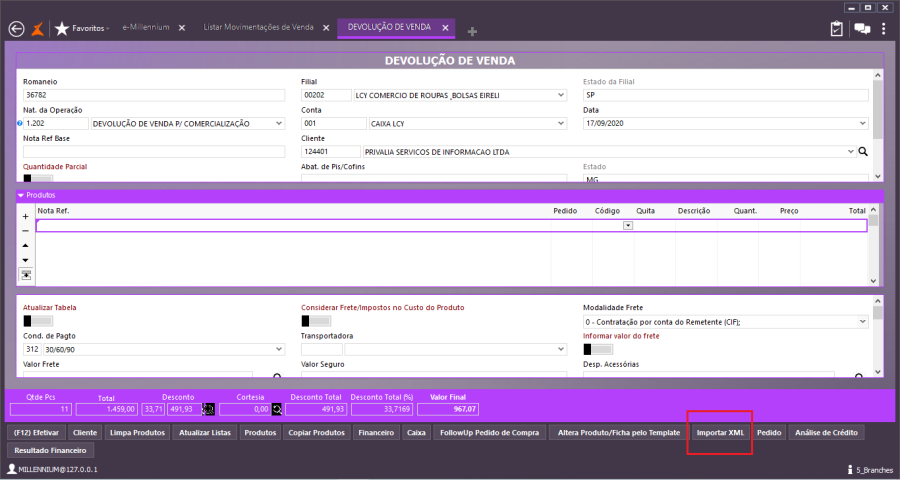This screenshot has height=480, width=900.
Task: Open dropdown in Código product cell
Action: 628,226
